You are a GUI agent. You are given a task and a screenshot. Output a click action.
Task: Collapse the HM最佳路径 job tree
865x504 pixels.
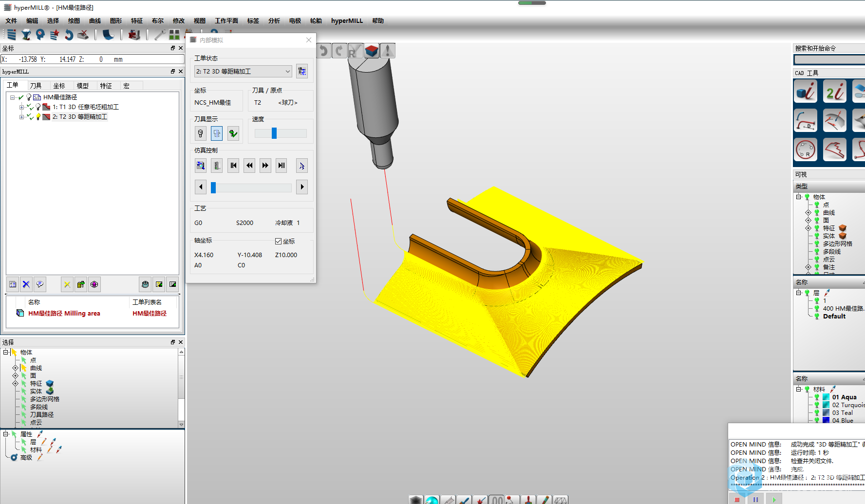(x=12, y=97)
